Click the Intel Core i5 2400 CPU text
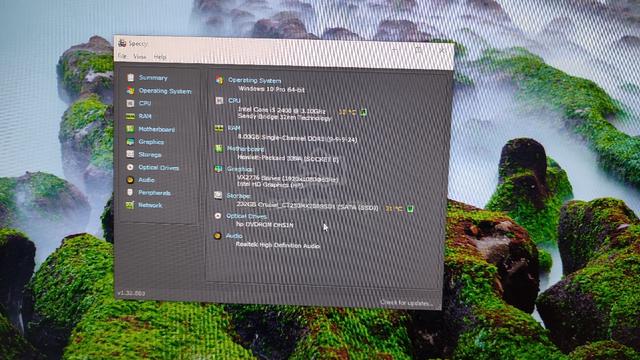 (282, 110)
